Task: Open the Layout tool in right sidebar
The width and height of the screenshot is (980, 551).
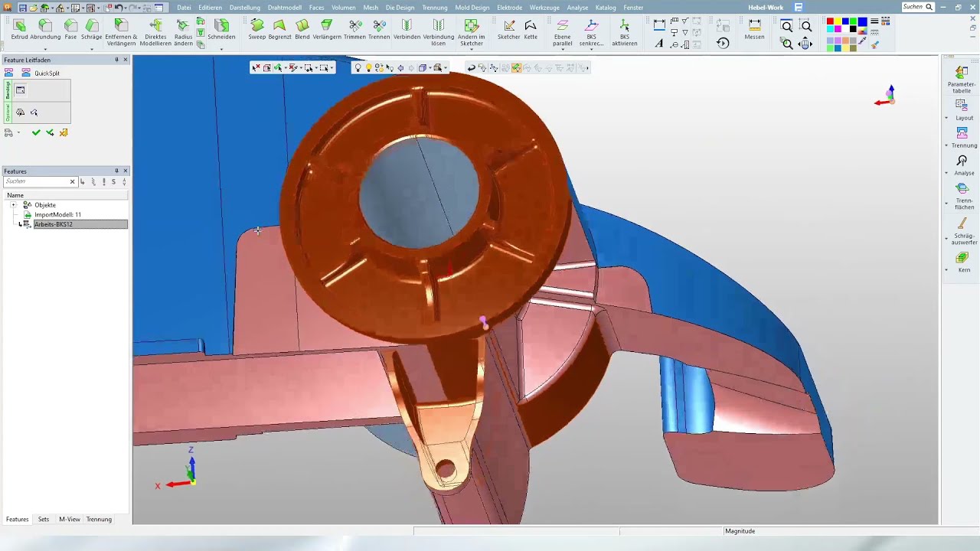Action: [963, 109]
